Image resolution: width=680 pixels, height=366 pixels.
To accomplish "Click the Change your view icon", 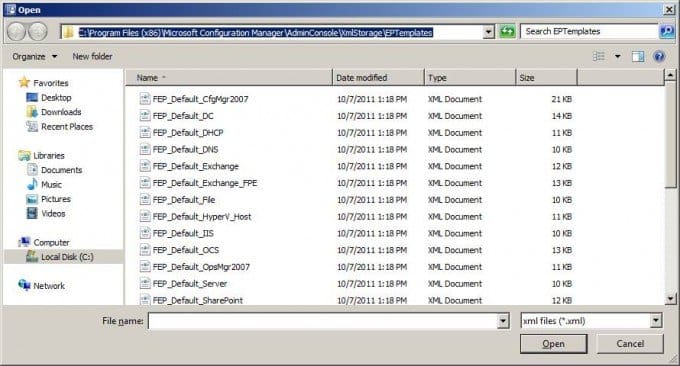I will pyautogui.click(x=599, y=56).
